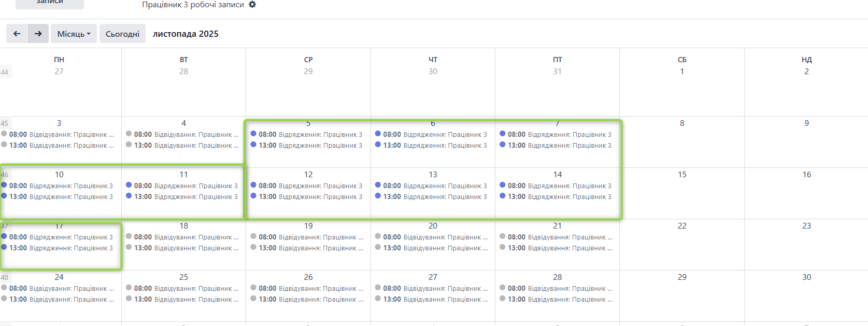
Task: Switch to the записи tab at top
Action: pyautogui.click(x=50, y=3)
